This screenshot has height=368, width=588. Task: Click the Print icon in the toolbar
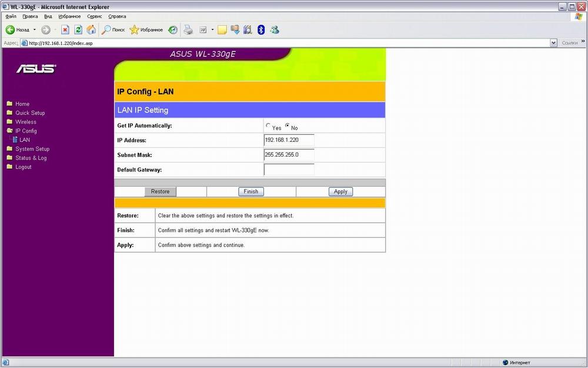188,29
